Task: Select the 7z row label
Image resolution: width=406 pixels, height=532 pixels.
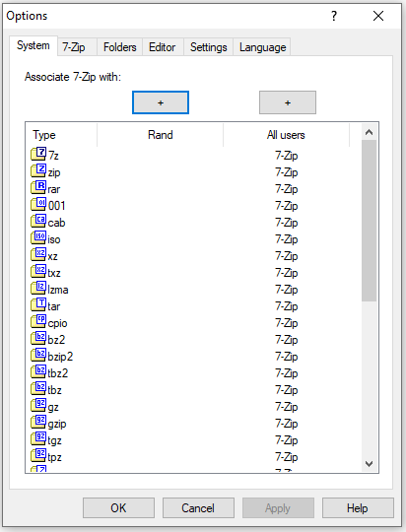Action: 53,156
